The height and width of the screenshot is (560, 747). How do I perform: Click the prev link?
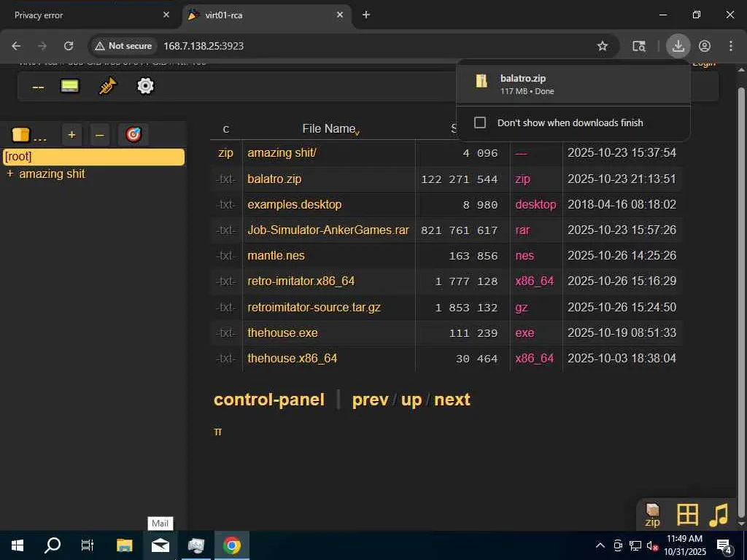click(x=370, y=400)
